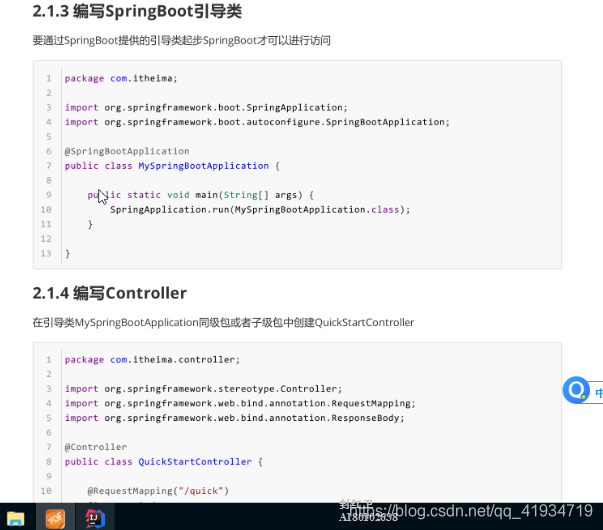The height and width of the screenshot is (530, 603).
Task: Click code line "package com.itheima;"
Action: (x=121, y=78)
